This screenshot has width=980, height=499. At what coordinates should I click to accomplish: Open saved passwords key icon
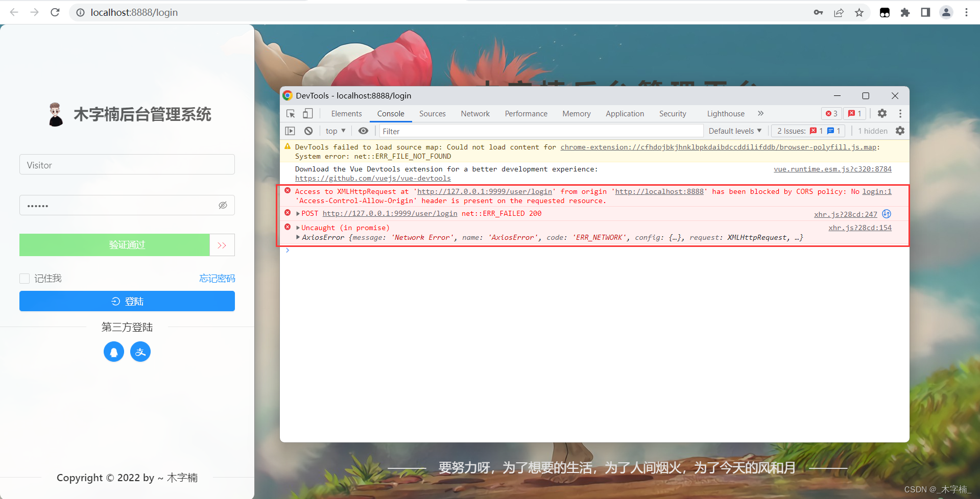(818, 12)
